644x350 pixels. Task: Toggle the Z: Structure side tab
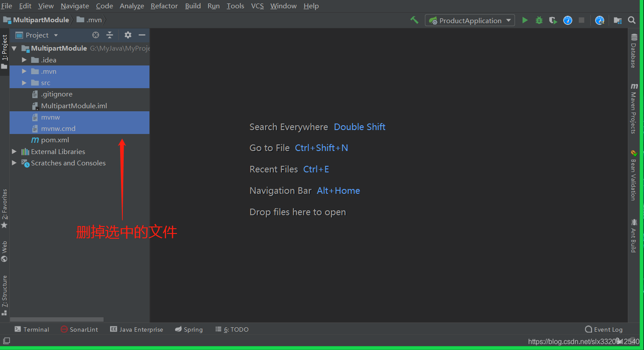(x=4, y=295)
